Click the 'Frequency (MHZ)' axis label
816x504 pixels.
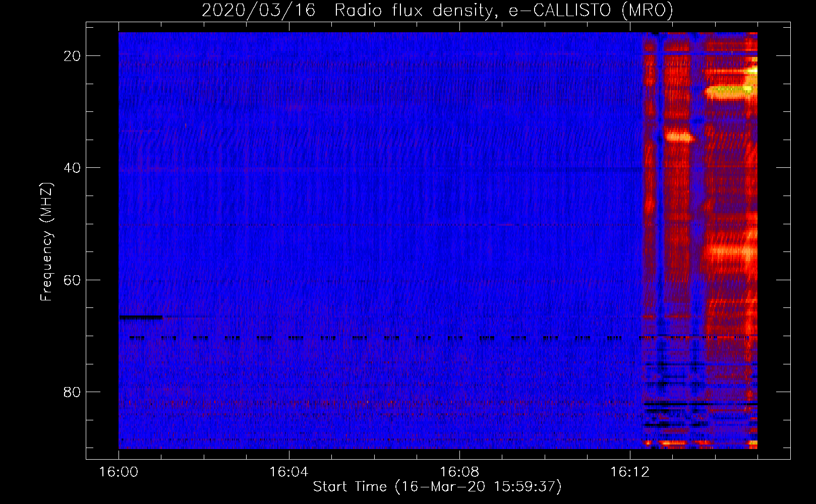46,242
